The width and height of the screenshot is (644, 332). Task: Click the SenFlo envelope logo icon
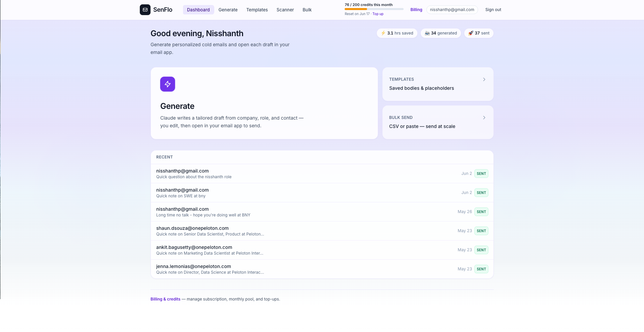[x=145, y=10]
